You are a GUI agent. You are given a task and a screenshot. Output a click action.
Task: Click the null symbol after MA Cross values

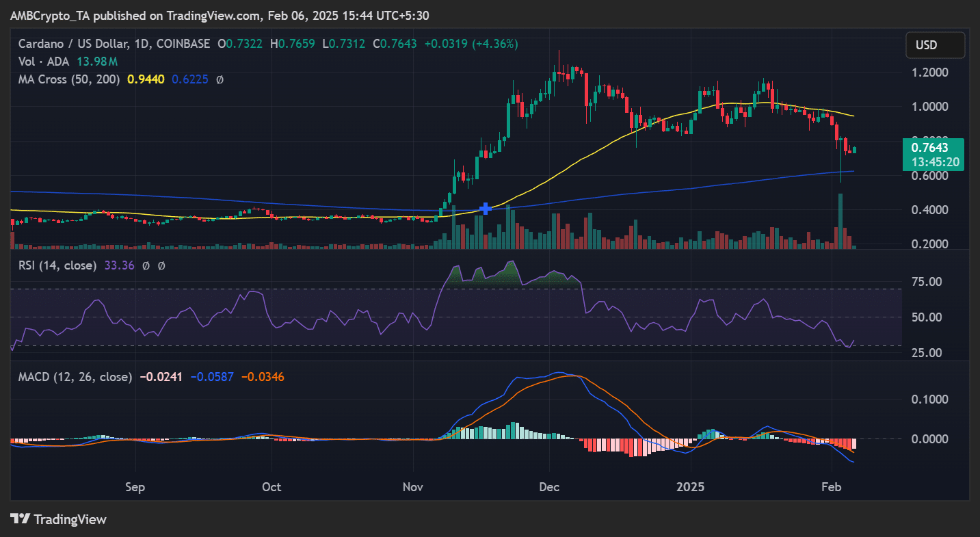coord(220,79)
